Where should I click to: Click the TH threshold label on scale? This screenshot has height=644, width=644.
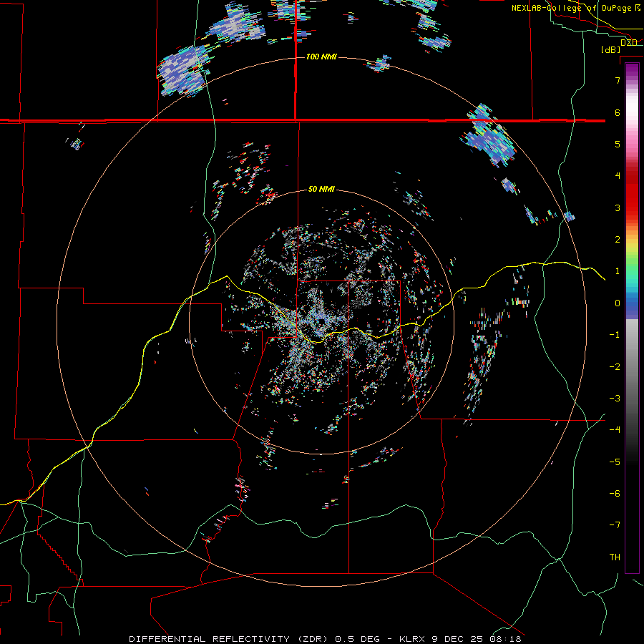pos(615,557)
